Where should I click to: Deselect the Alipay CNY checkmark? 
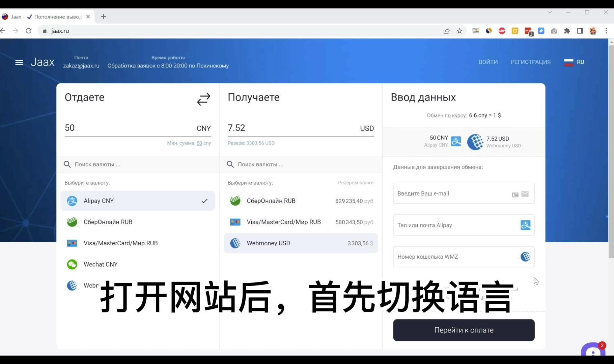pyautogui.click(x=204, y=201)
